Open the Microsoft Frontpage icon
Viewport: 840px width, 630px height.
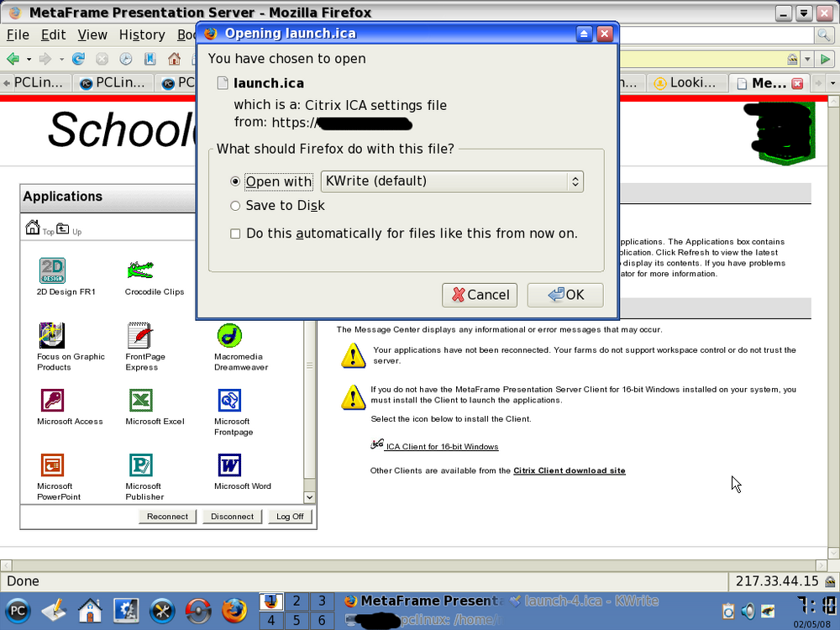click(229, 400)
